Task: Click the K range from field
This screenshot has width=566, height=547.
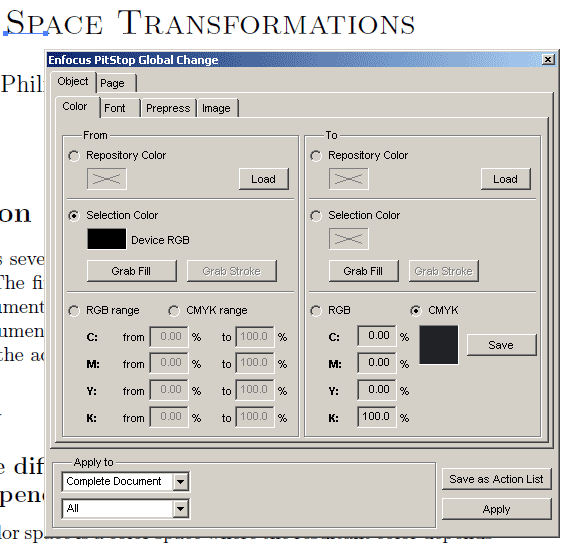Action: pos(169,417)
